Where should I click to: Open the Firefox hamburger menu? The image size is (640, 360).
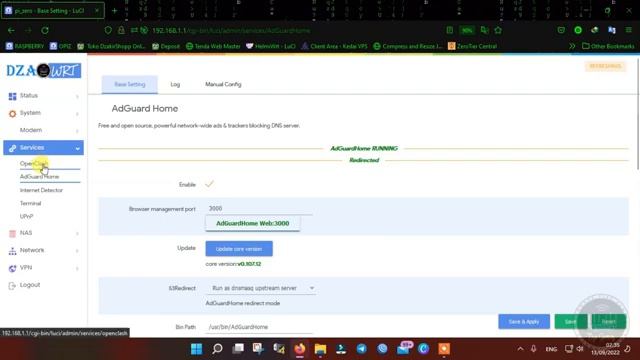coord(629,30)
